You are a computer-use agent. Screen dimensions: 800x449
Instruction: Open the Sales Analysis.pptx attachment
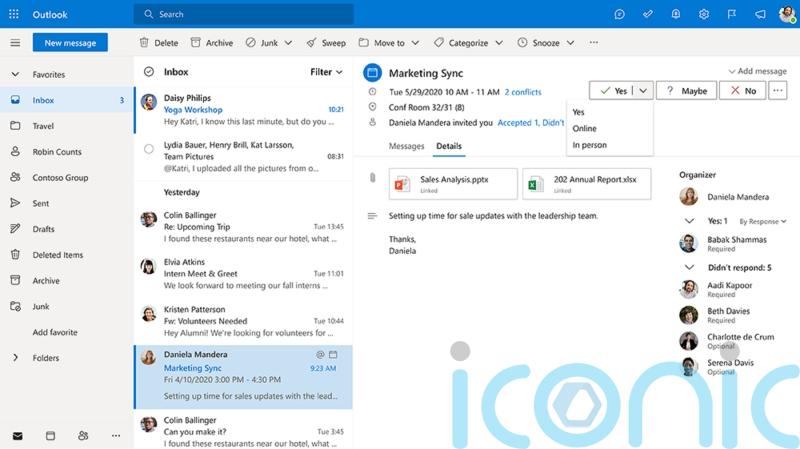coord(453,184)
